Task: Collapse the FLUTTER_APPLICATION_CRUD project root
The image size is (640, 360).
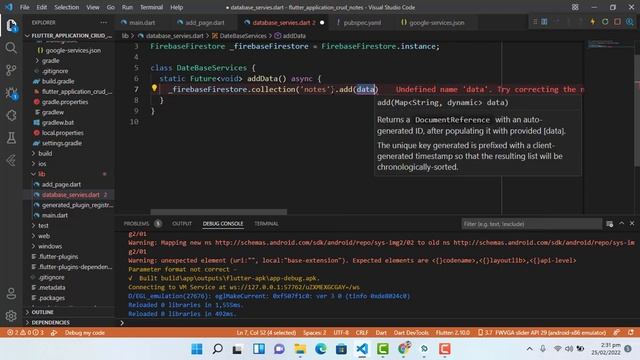Action: pos(69,36)
